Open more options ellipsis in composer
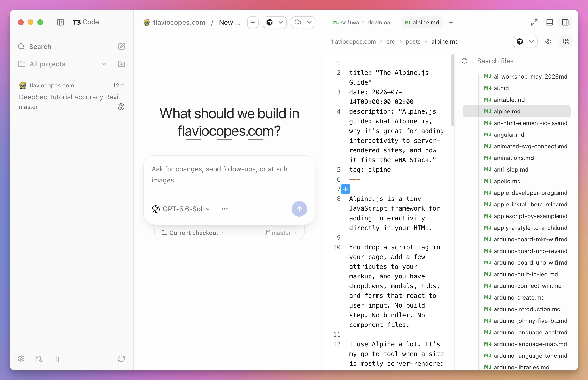588x380 pixels. point(224,209)
